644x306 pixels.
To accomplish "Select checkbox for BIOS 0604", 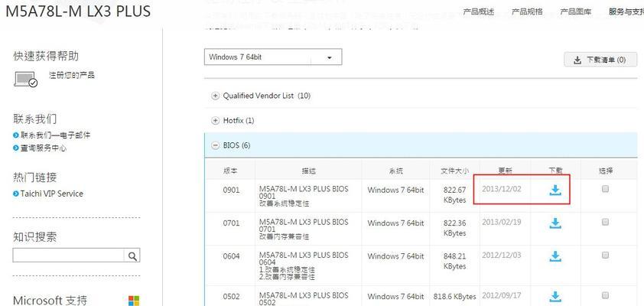I will (x=605, y=255).
